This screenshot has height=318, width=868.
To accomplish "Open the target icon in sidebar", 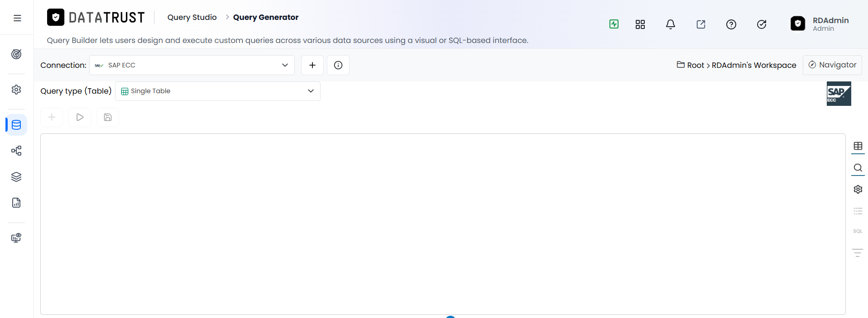I will coord(16,54).
